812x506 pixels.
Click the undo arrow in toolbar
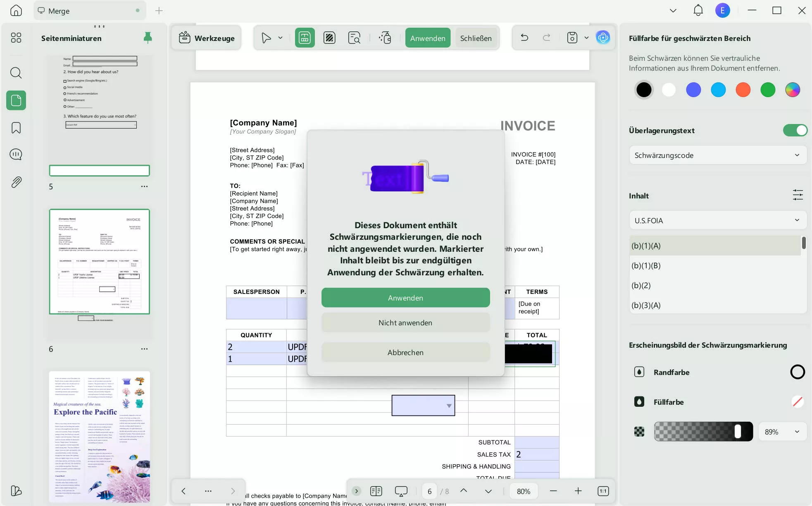tap(524, 38)
